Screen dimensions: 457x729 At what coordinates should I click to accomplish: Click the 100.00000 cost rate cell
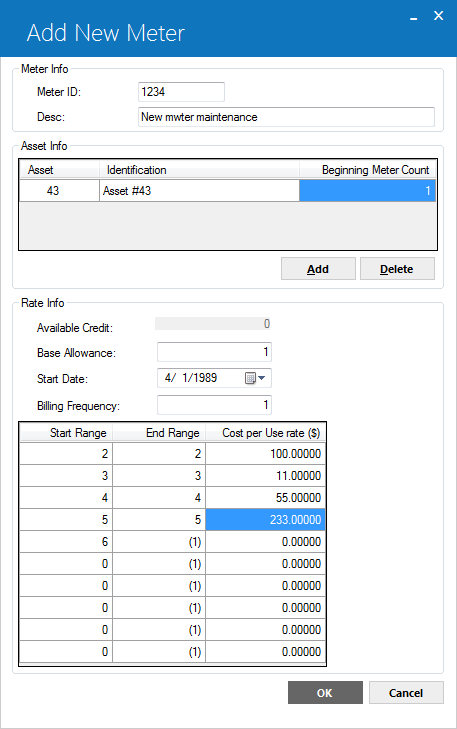(x=265, y=454)
